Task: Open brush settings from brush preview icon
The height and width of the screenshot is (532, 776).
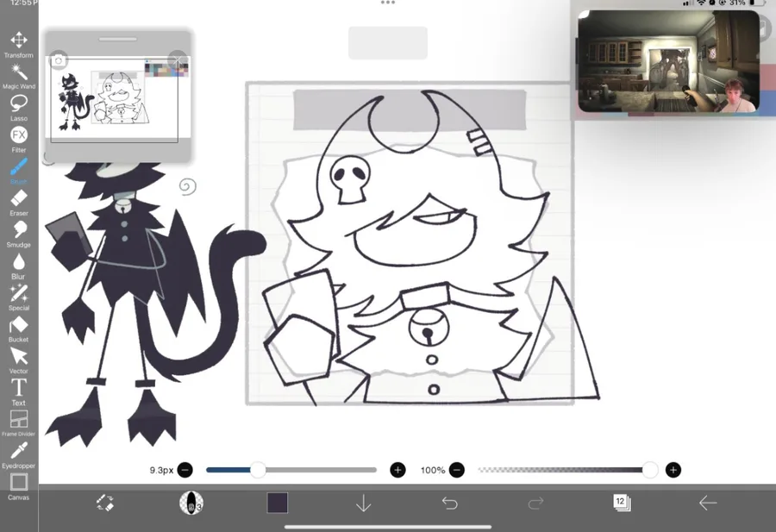Action: click(x=191, y=503)
